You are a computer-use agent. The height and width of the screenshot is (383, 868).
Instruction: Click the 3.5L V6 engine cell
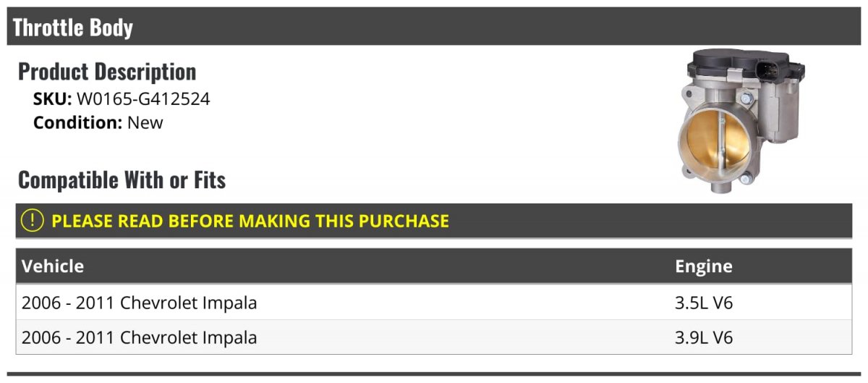click(x=704, y=303)
